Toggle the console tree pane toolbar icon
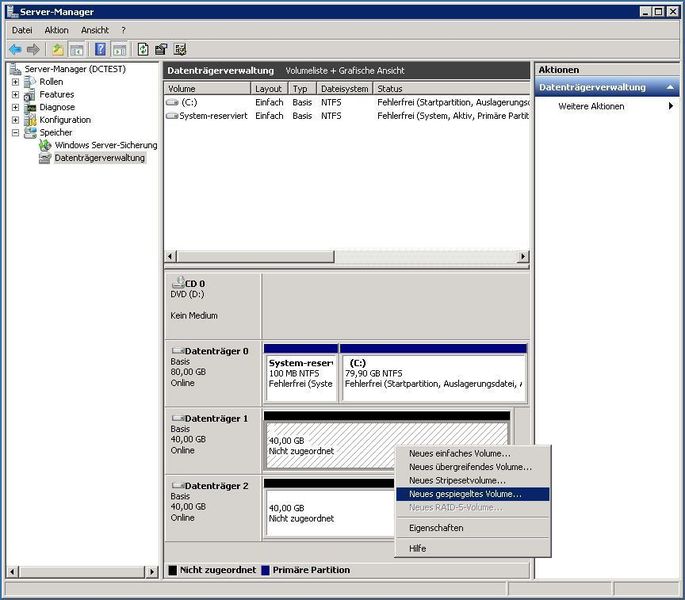685x600 pixels. [76, 49]
